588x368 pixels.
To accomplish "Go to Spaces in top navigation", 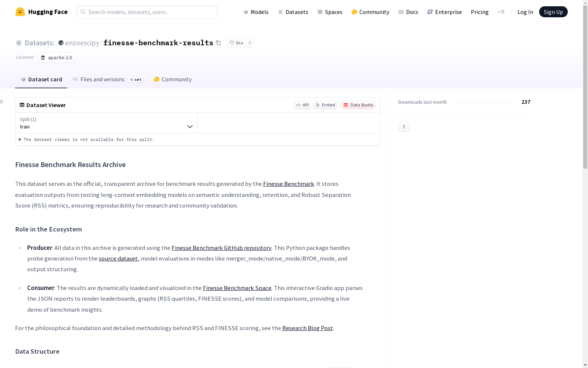I will click(330, 12).
